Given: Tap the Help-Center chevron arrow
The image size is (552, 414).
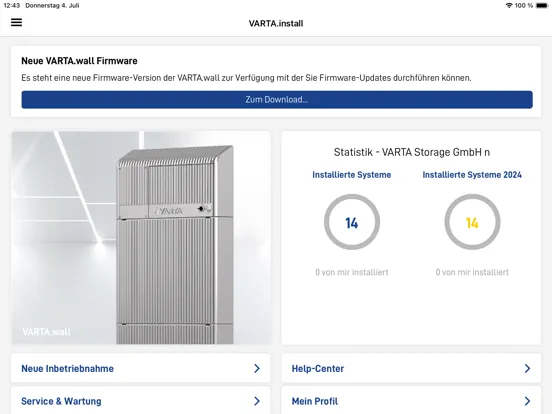Looking at the screenshot, I should tap(527, 368).
